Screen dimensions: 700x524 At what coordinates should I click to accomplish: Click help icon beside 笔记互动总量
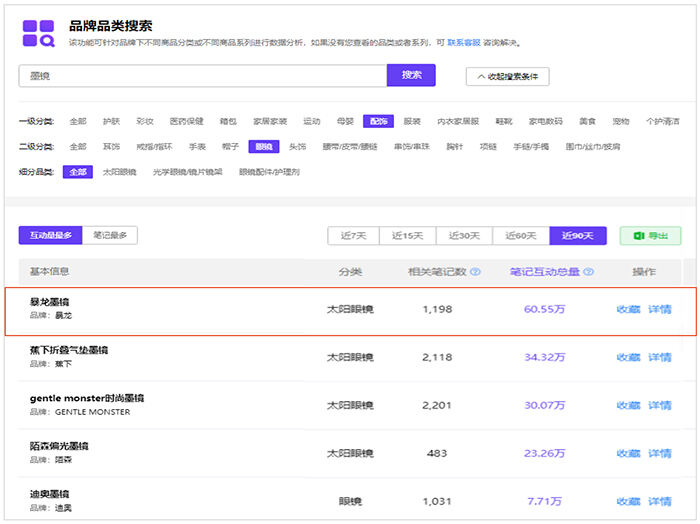click(588, 272)
